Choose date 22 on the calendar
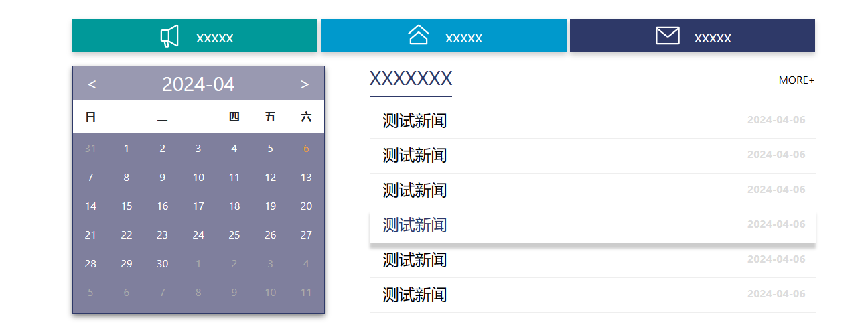Image resolution: width=868 pixels, height=333 pixels. [x=127, y=235]
